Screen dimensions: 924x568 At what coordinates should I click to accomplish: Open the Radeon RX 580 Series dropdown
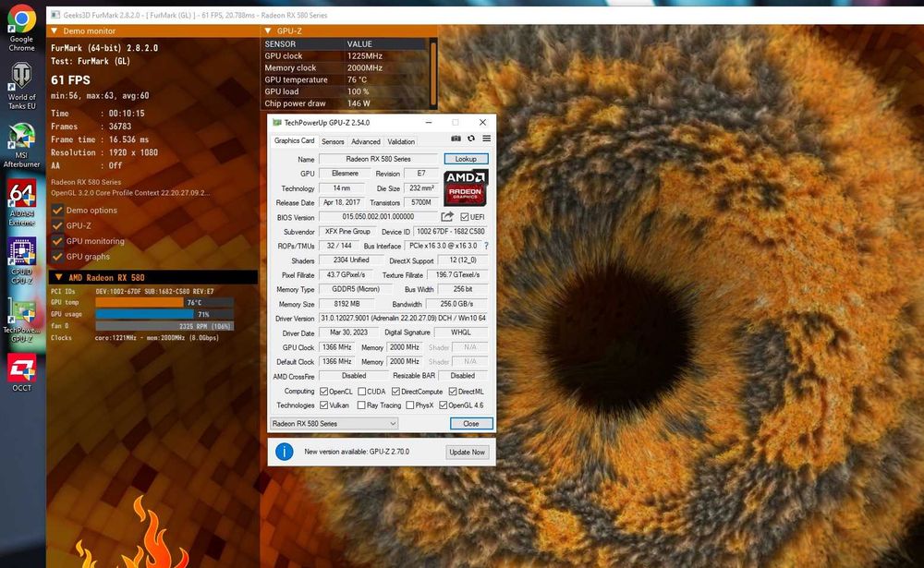pos(334,424)
